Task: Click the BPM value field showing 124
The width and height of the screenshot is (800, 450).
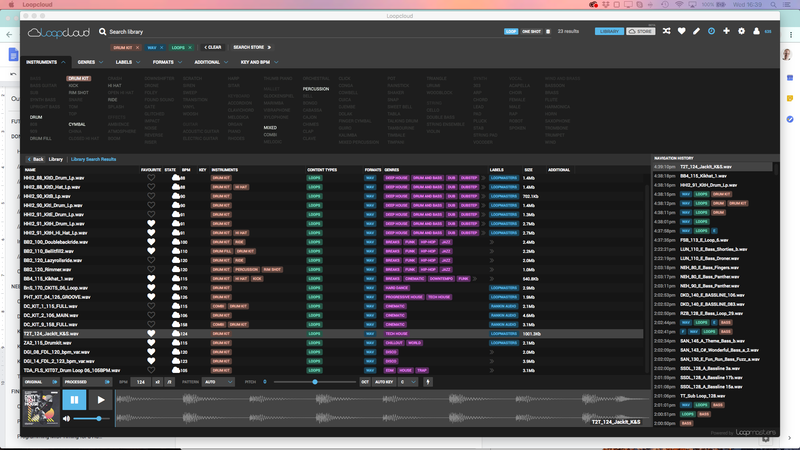Action: tap(141, 382)
